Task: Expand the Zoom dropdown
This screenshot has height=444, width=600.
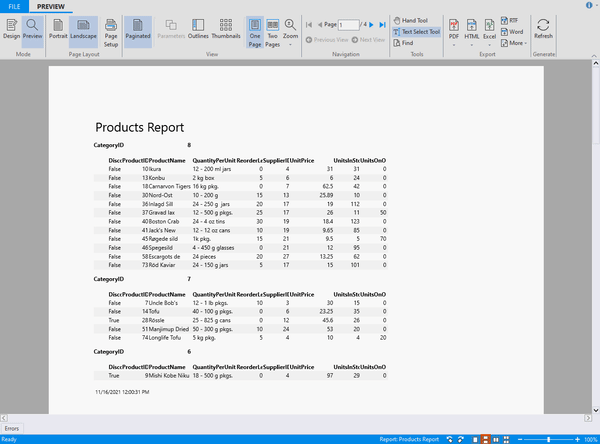Action: [x=291, y=30]
